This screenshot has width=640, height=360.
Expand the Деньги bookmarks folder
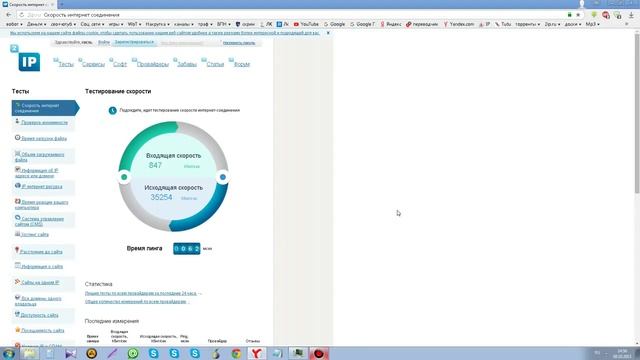tap(36, 24)
